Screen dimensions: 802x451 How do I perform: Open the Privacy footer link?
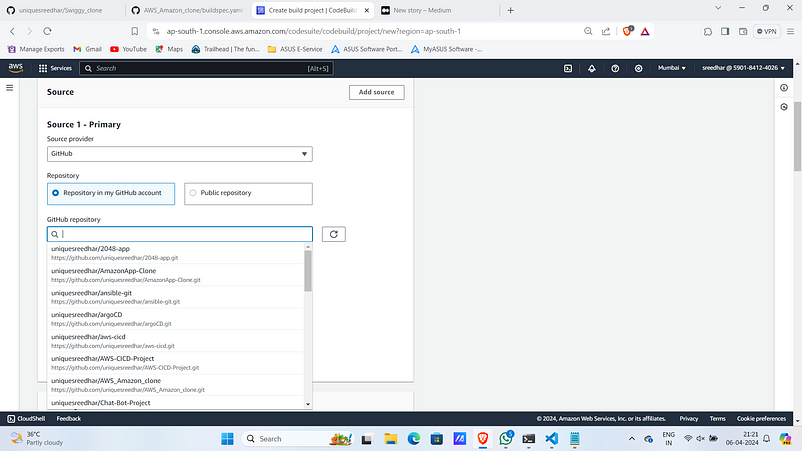[x=688, y=418]
